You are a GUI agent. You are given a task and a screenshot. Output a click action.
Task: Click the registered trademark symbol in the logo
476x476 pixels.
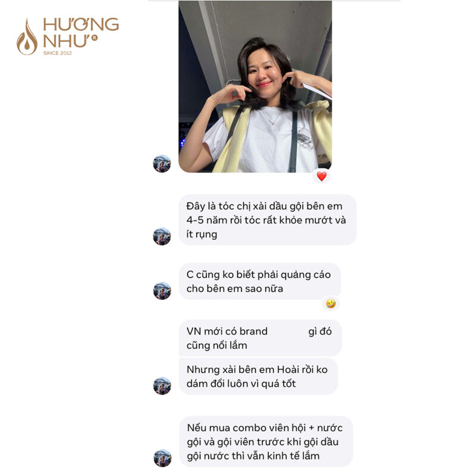click(x=95, y=37)
